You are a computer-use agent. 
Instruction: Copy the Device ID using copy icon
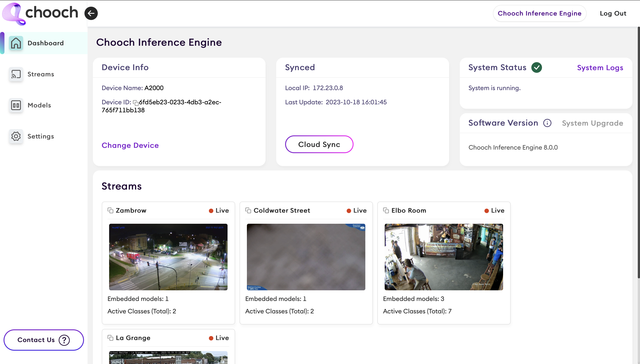(x=136, y=103)
